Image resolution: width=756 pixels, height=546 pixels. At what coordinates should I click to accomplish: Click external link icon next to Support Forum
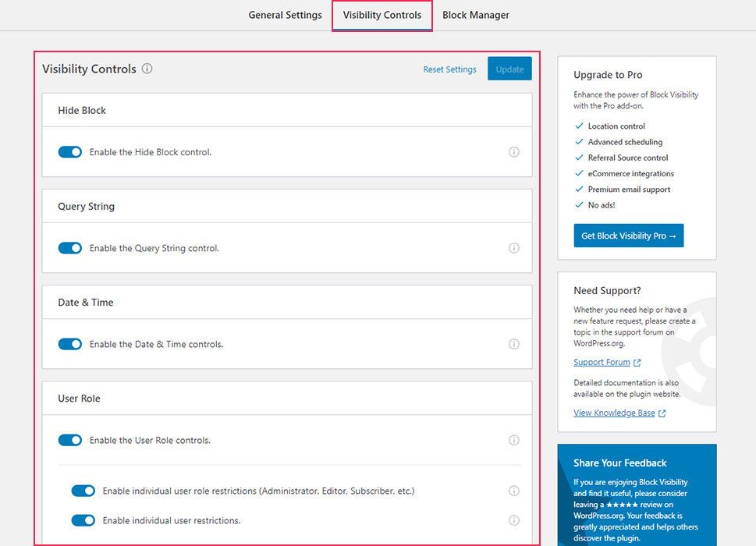(637, 363)
